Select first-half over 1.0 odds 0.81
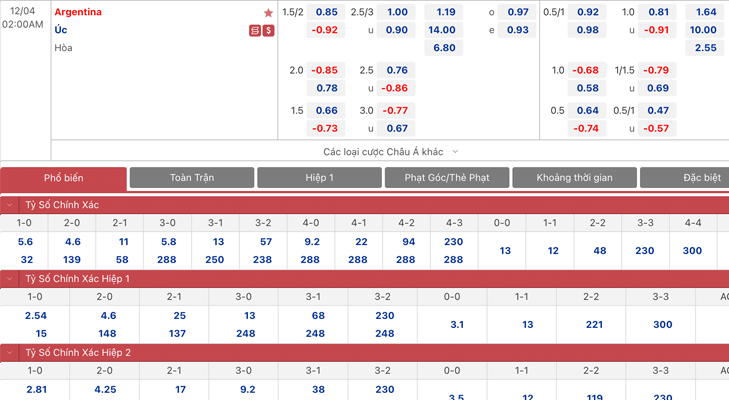The image size is (729, 400). (657, 12)
